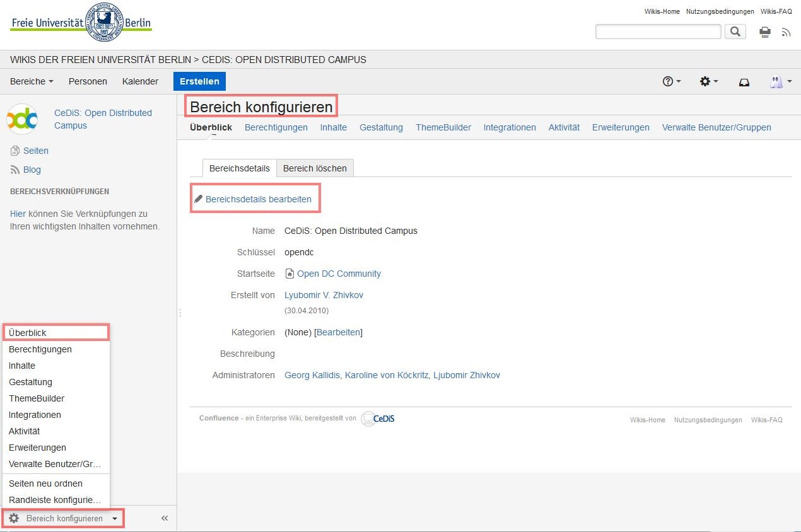Click the sidebar resize handle dots
The height and width of the screenshot is (532, 801).
[x=180, y=313]
